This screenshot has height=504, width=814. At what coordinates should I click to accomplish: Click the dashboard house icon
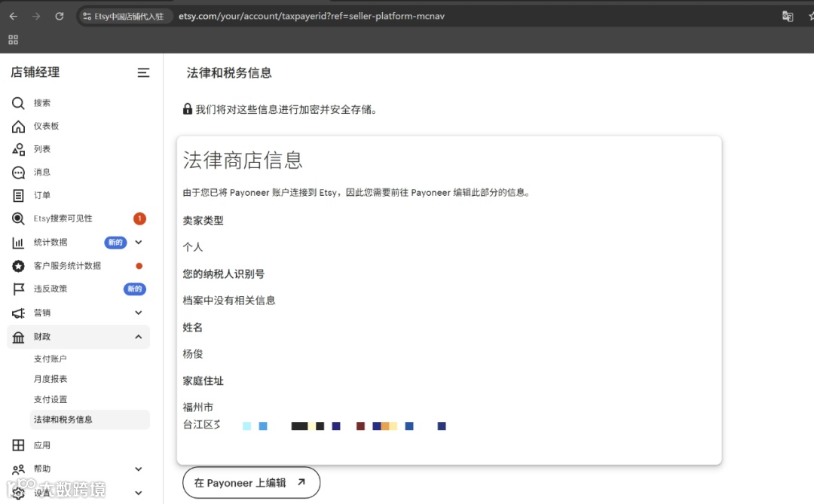click(18, 126)
